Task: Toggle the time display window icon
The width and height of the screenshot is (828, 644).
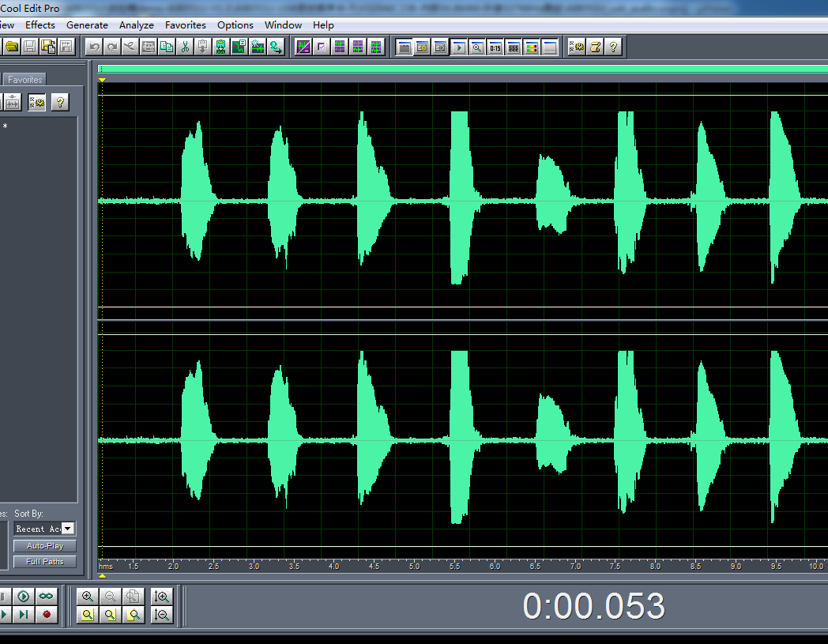Action: [495, 47]
